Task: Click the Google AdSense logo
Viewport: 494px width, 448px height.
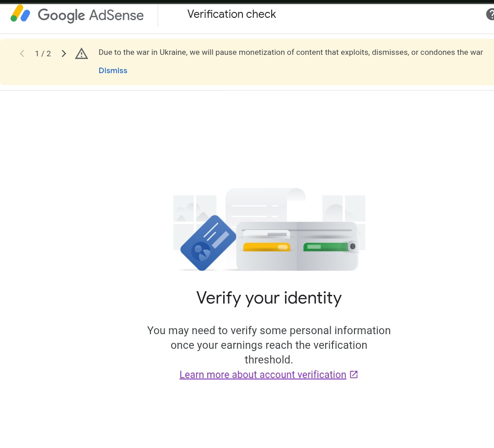Action: point(77,15)
